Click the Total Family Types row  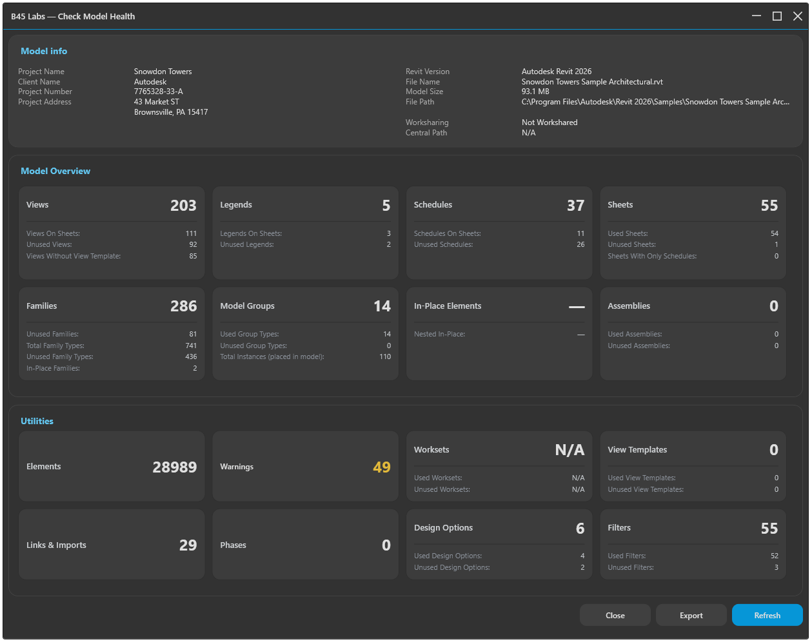112,346
